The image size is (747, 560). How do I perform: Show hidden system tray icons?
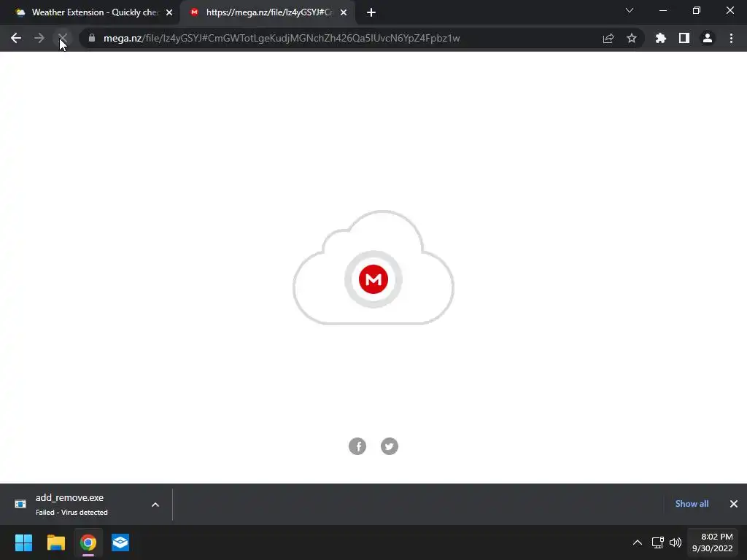pyautogui.click(x=638, y=542)
